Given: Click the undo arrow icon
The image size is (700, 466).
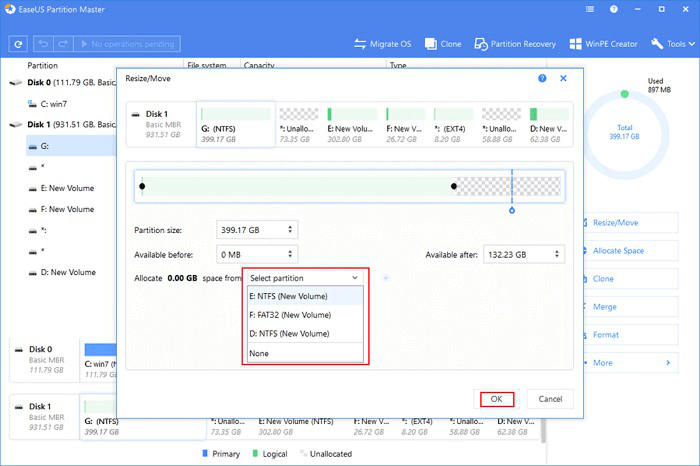Looking at the screenshot, I should (43, 45).
